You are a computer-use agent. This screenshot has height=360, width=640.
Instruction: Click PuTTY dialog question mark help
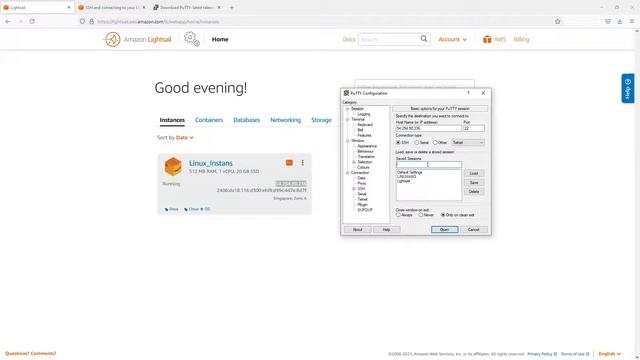click(x=468, y=93)
